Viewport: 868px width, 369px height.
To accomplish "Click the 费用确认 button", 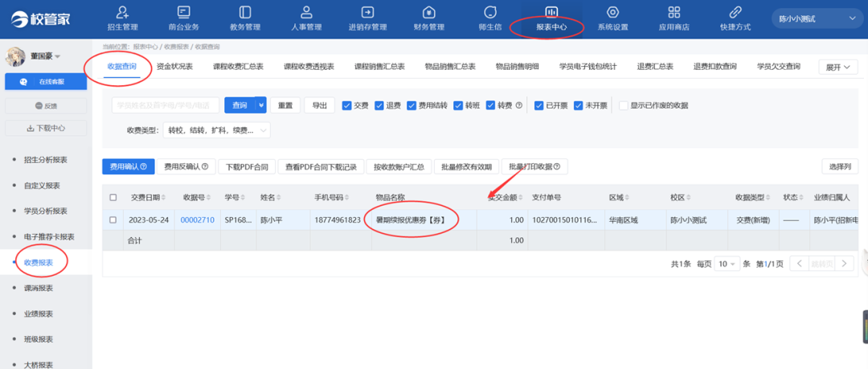I will coord(128,166).
